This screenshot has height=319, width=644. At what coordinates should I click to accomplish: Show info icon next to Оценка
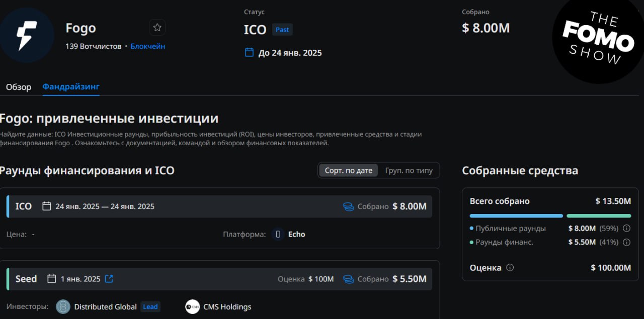(x=510, y=268)
